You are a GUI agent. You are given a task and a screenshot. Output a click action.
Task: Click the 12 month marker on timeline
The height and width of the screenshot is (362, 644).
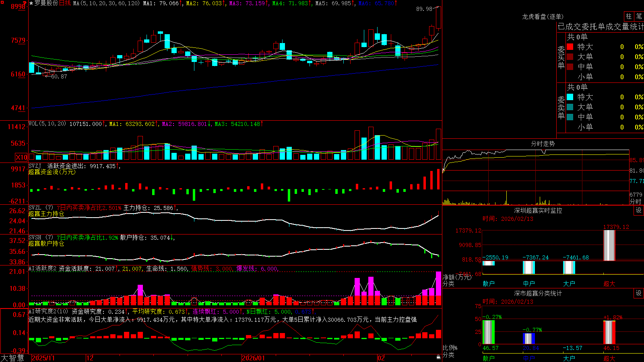pos(90,358)
